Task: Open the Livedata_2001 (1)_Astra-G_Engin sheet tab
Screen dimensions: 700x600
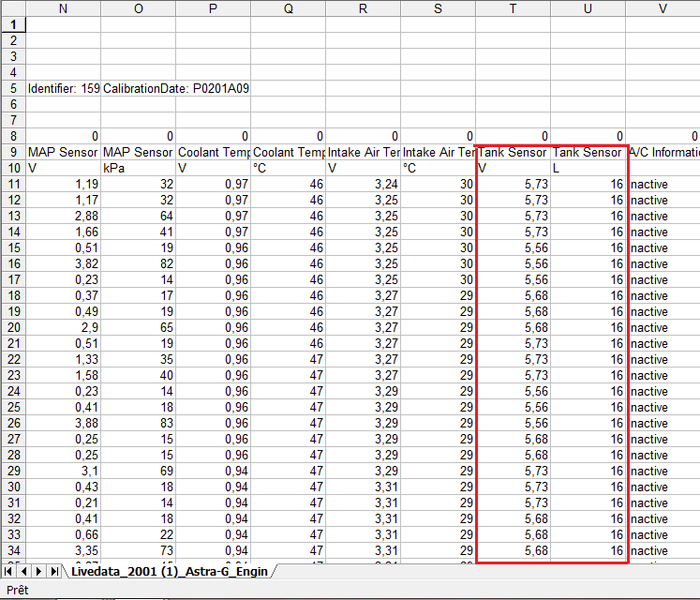Action: coord(169,570)
